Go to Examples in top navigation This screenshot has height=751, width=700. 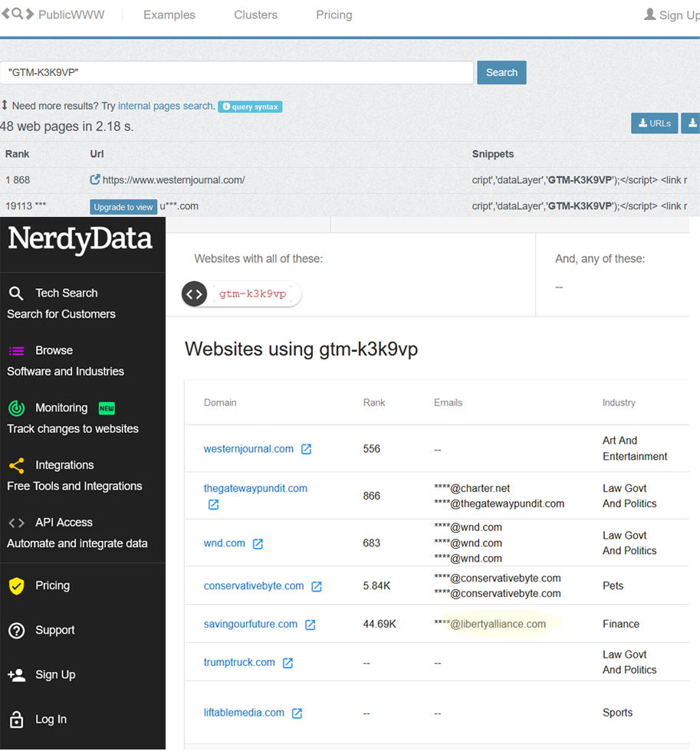[169, 15]
